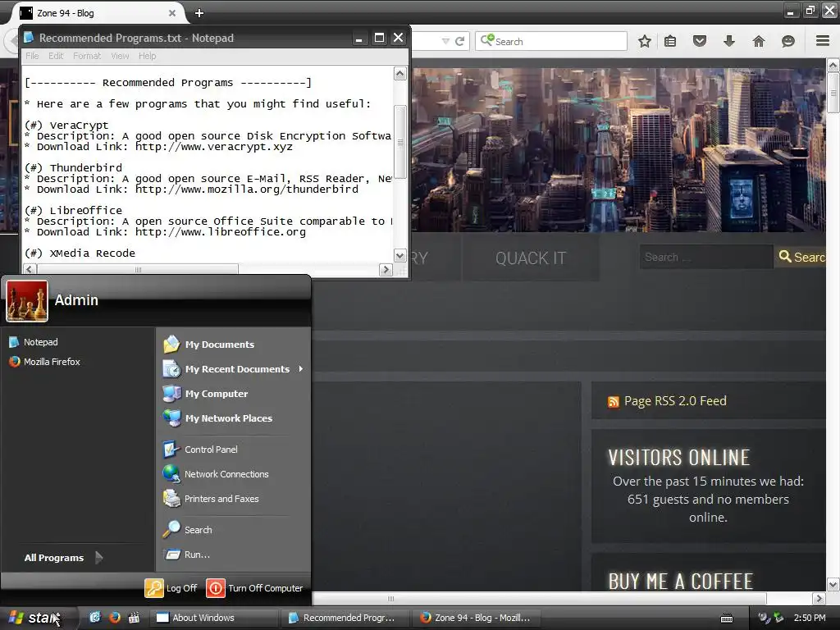Click Turn Off Computer button
This screenshot has width=840, height=630.
pyautogui.click(x=255, y=588)
